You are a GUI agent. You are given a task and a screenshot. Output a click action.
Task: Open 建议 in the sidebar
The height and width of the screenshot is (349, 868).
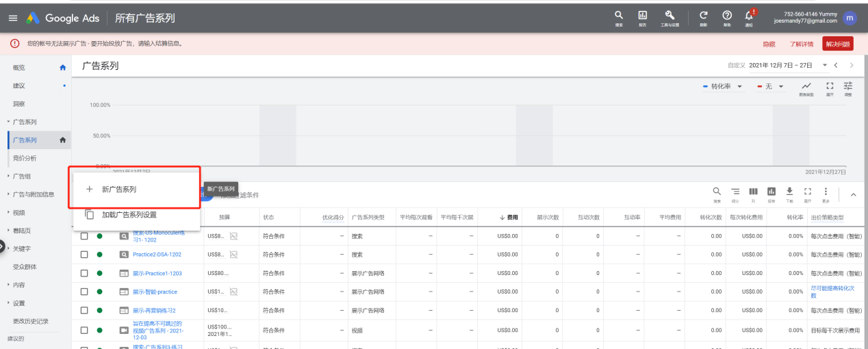click(19, 86)
